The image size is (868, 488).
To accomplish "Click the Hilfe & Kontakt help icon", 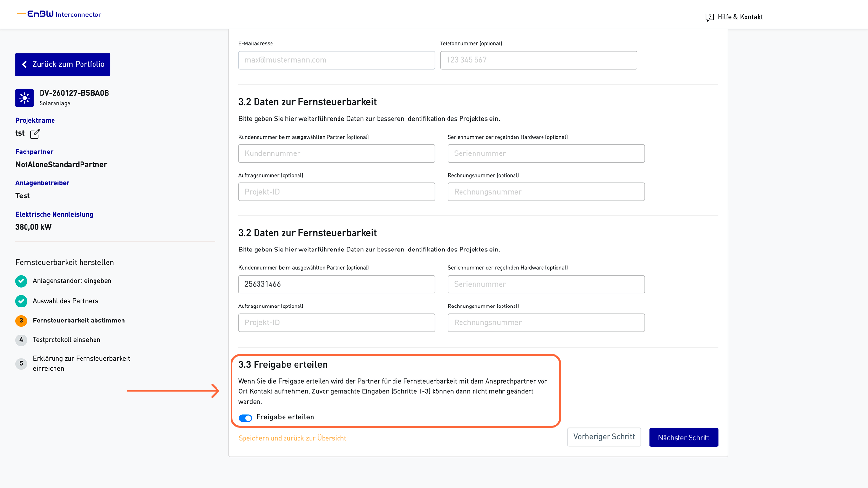I will click(x=709, y=17).
